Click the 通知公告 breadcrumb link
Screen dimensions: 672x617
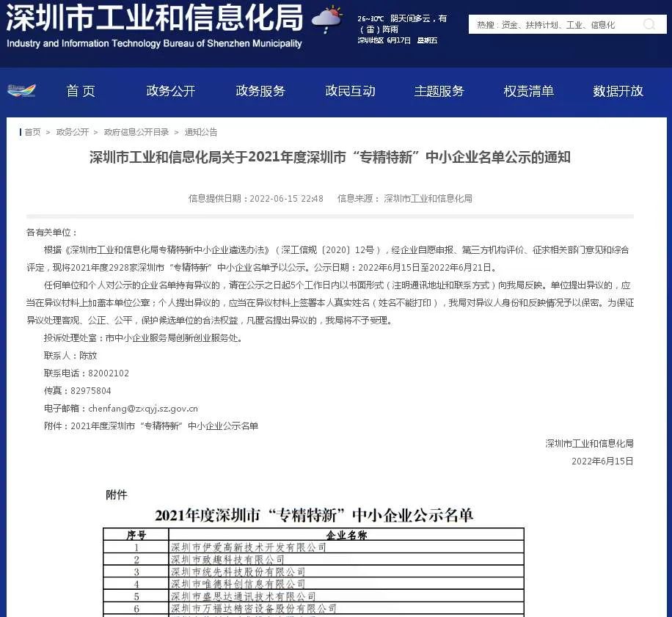coord(201,132)
